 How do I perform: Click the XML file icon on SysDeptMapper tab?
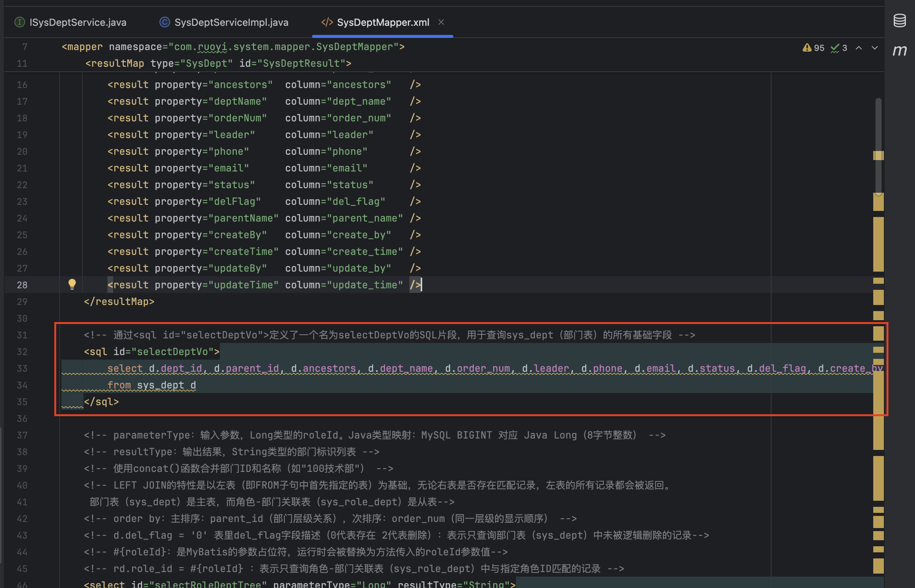point(327,22)
